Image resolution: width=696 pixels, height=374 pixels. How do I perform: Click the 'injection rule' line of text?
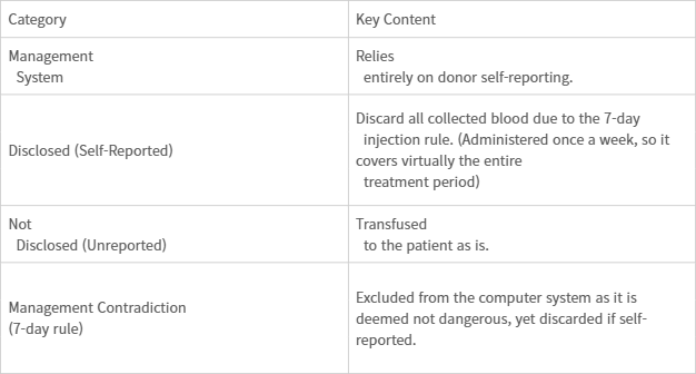tap(516, 140)
